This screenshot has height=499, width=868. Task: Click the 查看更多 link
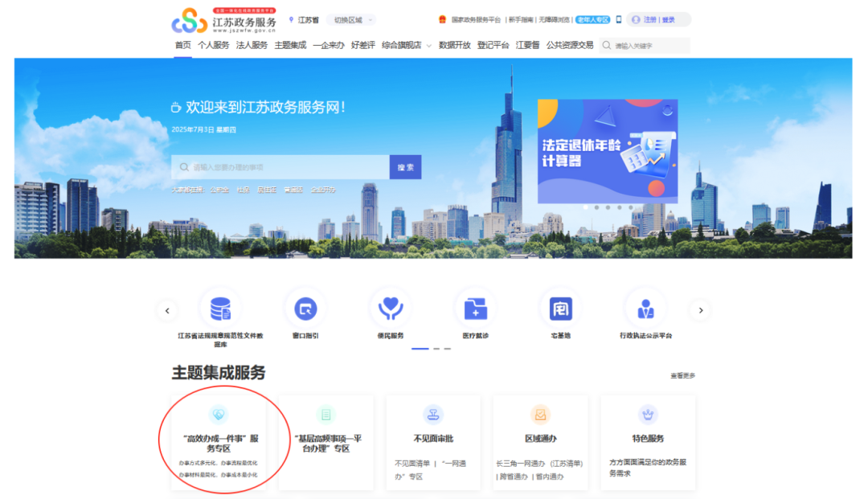pos(682,375)
